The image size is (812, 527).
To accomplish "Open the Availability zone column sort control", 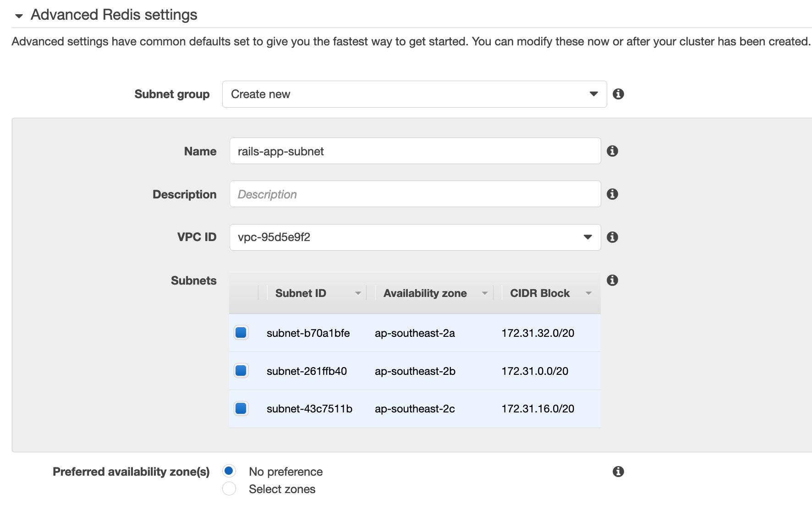I will 485,292.
